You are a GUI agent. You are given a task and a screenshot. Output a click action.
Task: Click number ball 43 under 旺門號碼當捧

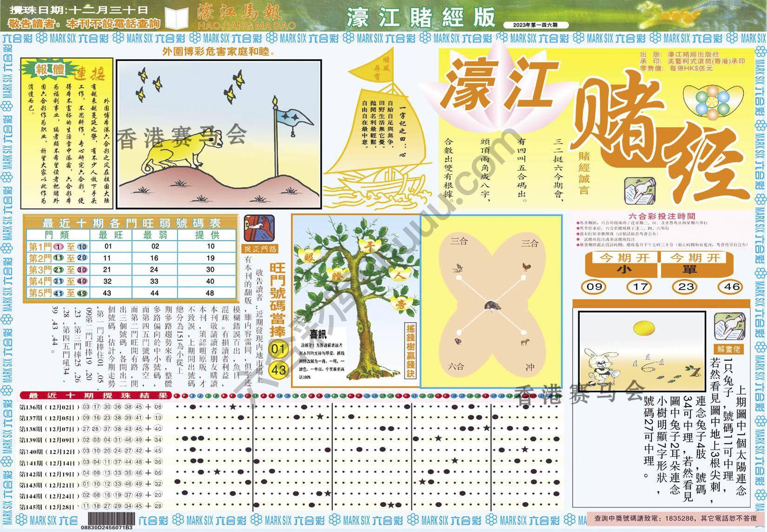pos(278,371)
